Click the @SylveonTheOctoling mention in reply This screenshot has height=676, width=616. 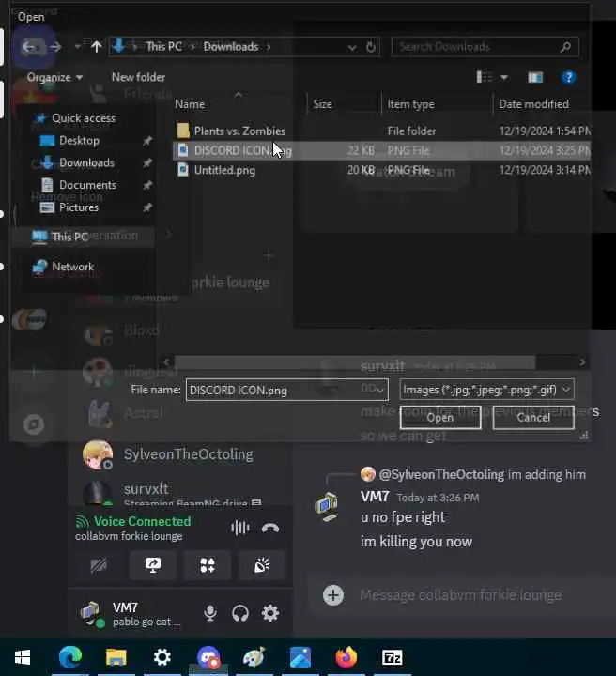[x=441, y=475]
